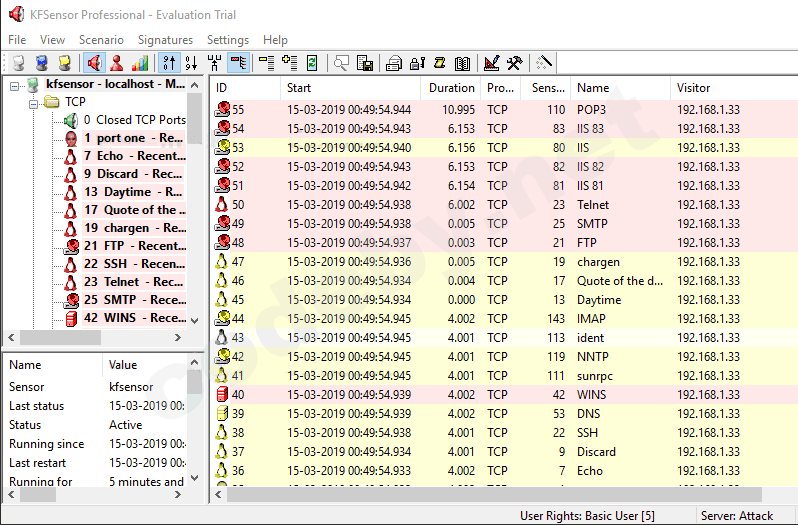Screen dimensions: 798x525
Task: Click the padlock icon in toolbar
Action: (x=417, y=63)
